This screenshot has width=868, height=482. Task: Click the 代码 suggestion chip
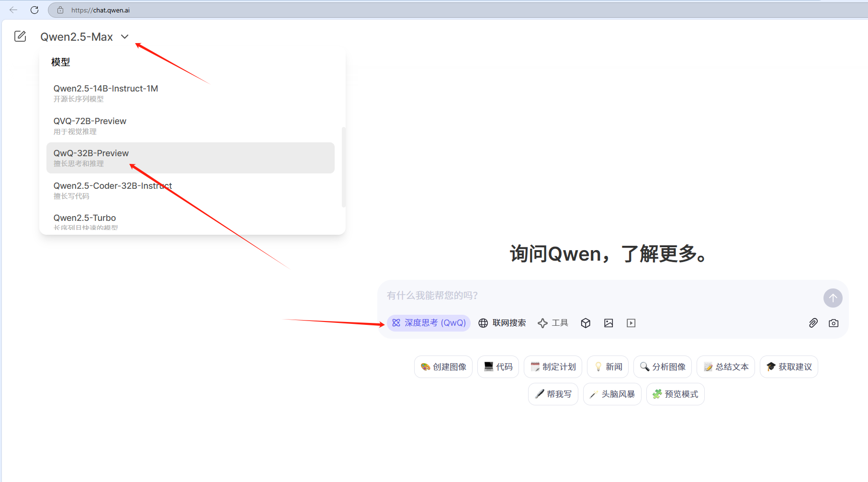[x=498, y=367]
